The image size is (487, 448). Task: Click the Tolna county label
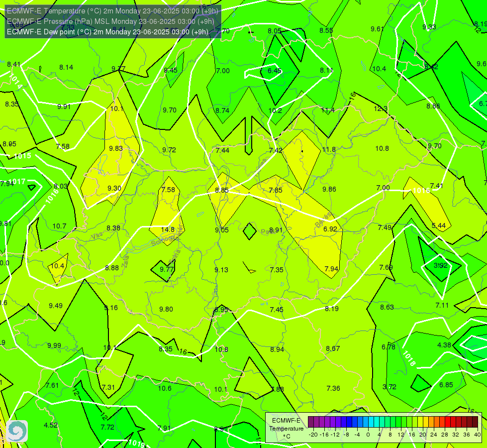[175, 256]
